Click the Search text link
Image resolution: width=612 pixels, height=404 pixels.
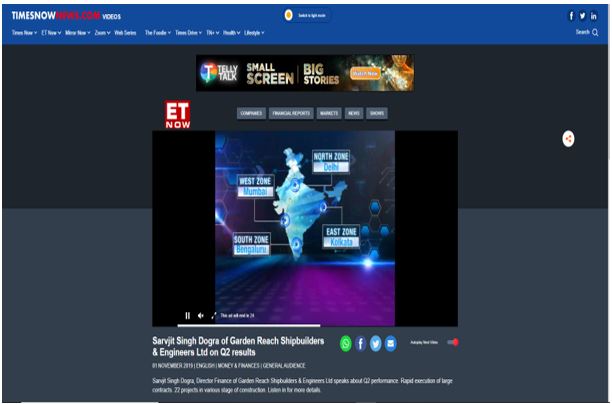(x=582, y=32)
